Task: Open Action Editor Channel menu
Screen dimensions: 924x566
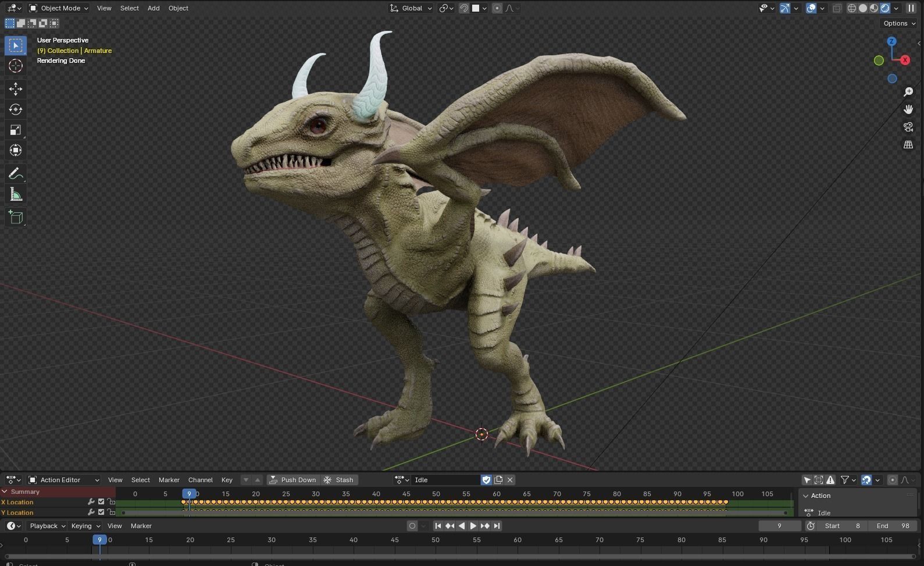Action: (x=201, y=480)
